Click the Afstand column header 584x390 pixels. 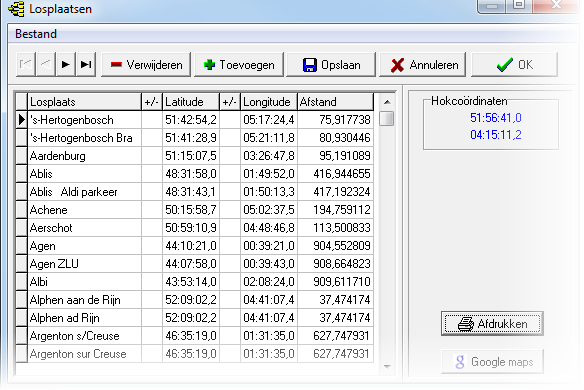pyautogui.click(x=335, y=102)
